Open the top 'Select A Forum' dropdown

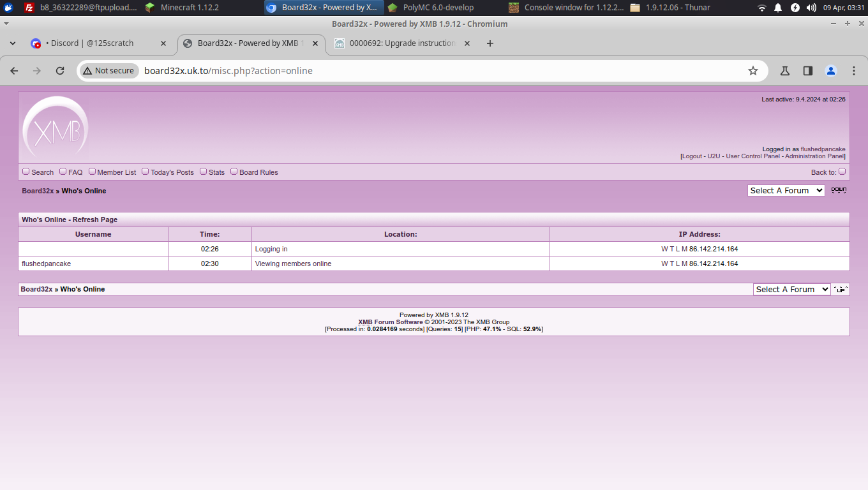(x=786, y=190)
